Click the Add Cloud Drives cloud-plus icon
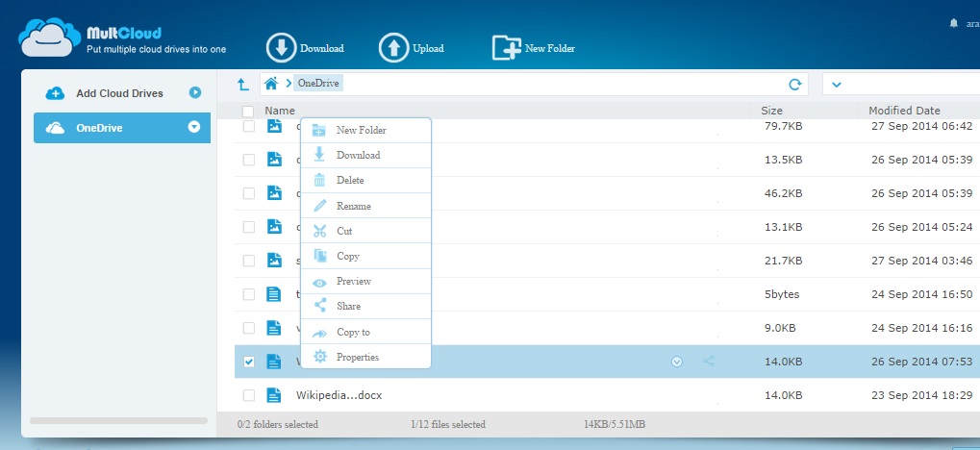980x450 pixels. 55,93
